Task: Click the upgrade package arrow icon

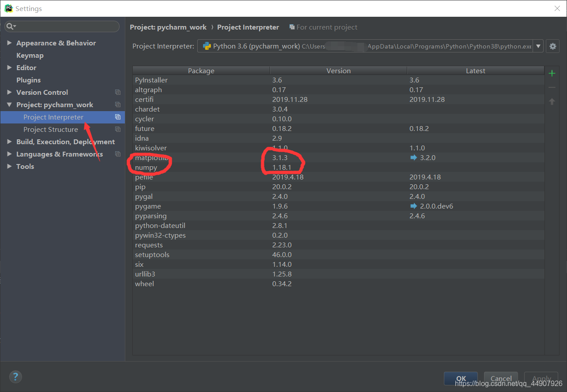Action: (552, 101)
